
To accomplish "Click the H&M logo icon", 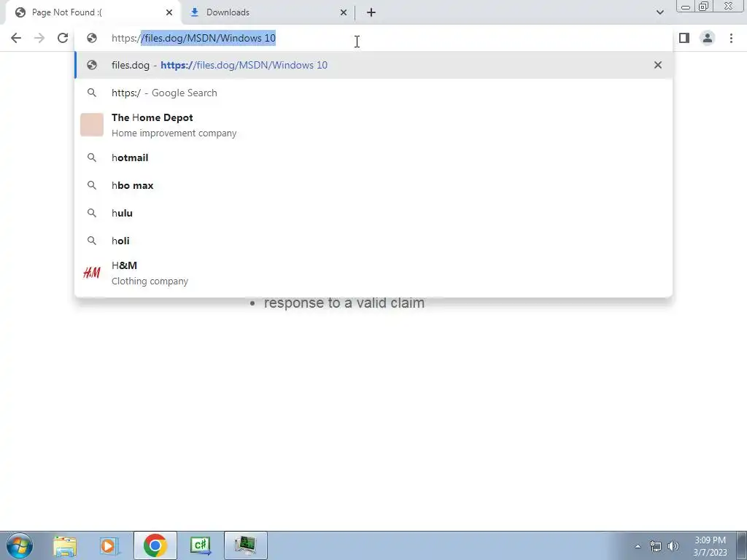I will coord(92,273).
